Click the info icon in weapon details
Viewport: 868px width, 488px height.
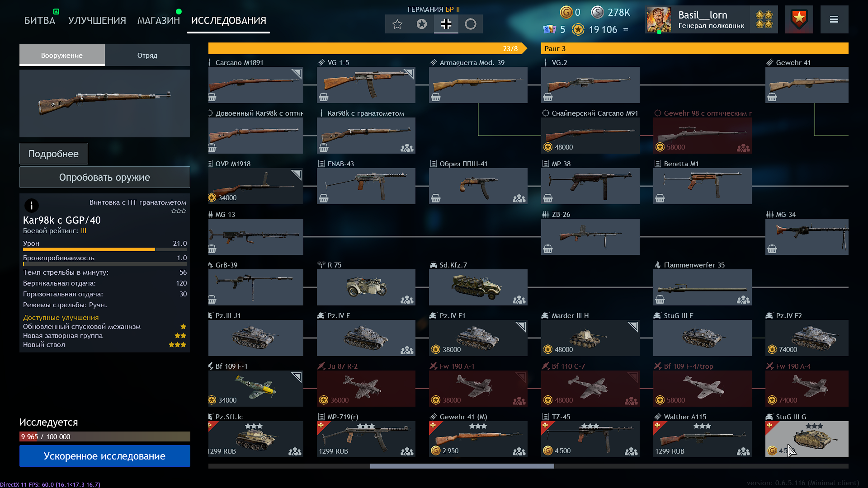[x=32, y=206]
